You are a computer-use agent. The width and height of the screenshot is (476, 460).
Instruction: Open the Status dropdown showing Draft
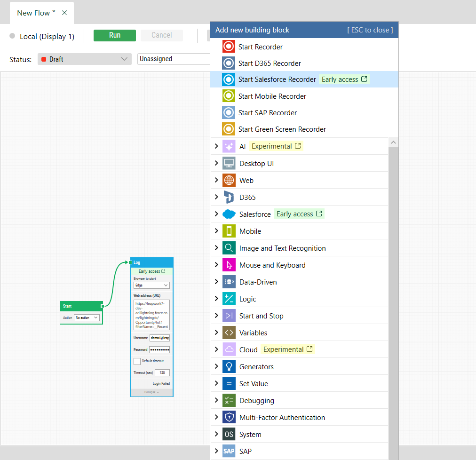84,59
